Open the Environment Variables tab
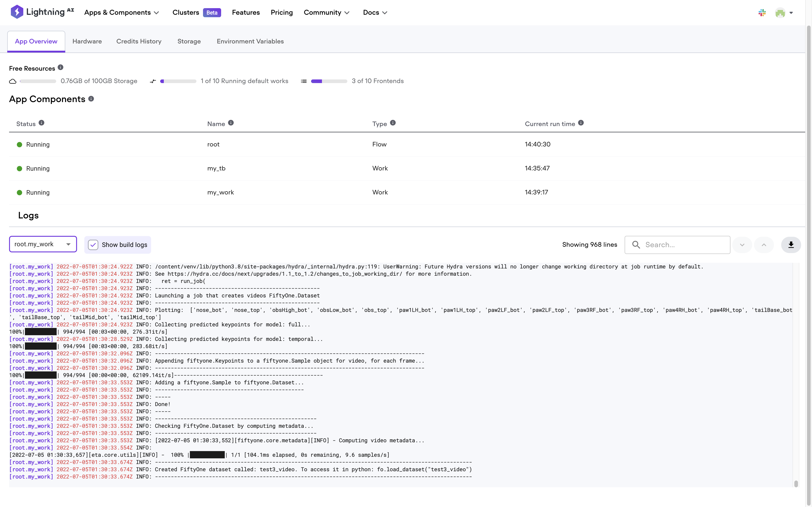Viewport: 812px width, 507px height. (x=250, y=41)
